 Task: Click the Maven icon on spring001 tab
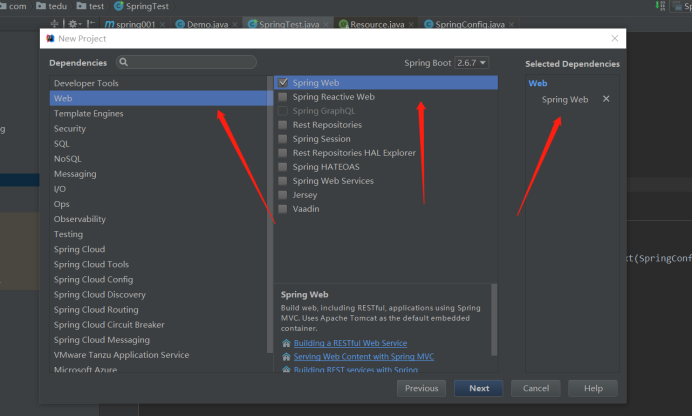click(x=109, y=24)
